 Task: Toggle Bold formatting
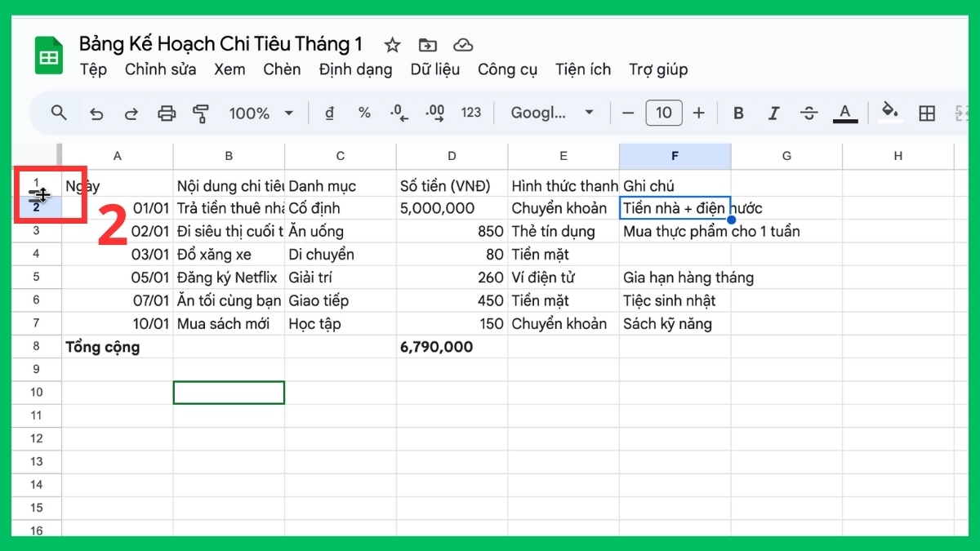(x=737, y=113)
